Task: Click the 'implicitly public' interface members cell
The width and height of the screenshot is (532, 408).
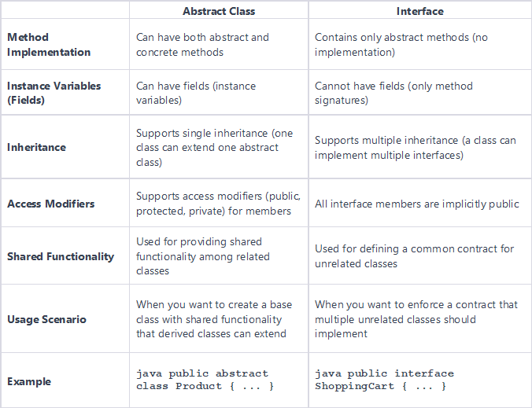Action: [x=416, y=204]
